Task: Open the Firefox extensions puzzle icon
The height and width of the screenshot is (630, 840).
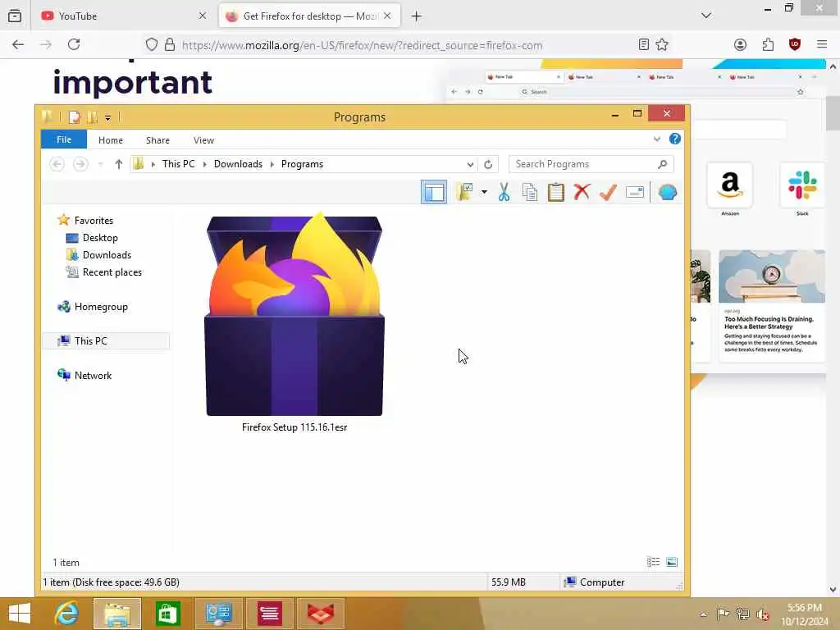Action: click(768, 44)
